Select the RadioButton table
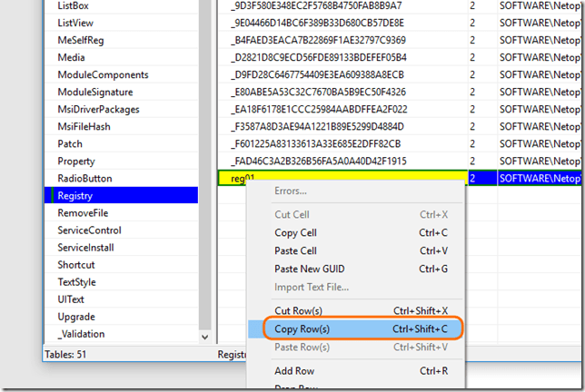 [84, 178]
